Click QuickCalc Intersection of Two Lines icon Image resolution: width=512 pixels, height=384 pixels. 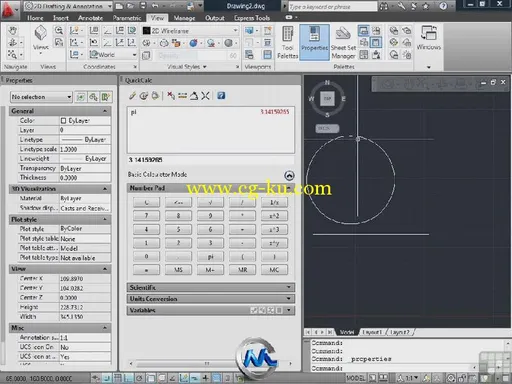click(x=205, y=96)
